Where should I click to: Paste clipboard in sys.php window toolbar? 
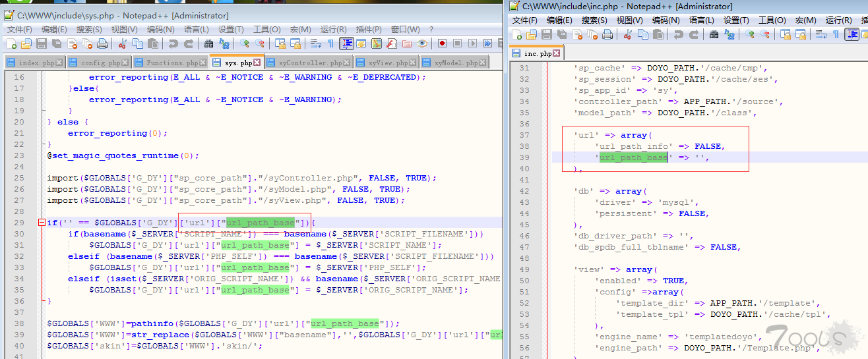click(153, 43)
